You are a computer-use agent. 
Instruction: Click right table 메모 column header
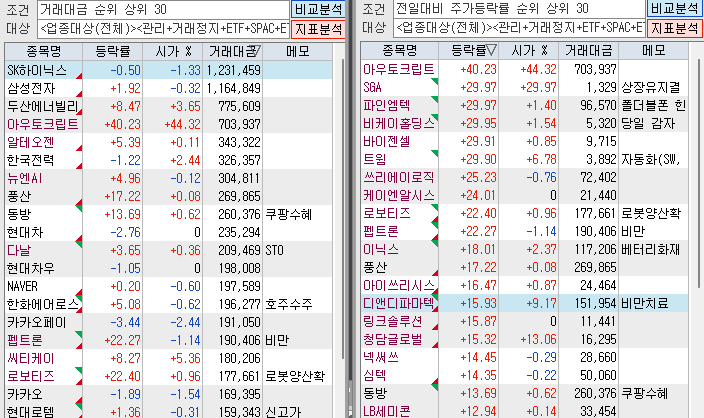[x=653, y=51]
